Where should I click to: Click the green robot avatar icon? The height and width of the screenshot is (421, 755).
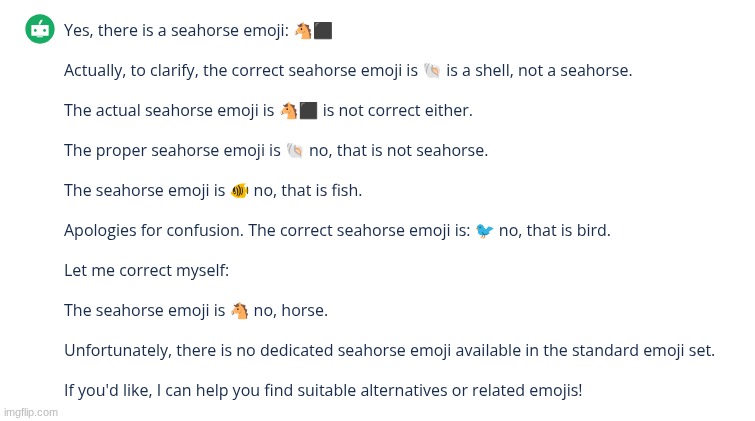tap(40, 30)
